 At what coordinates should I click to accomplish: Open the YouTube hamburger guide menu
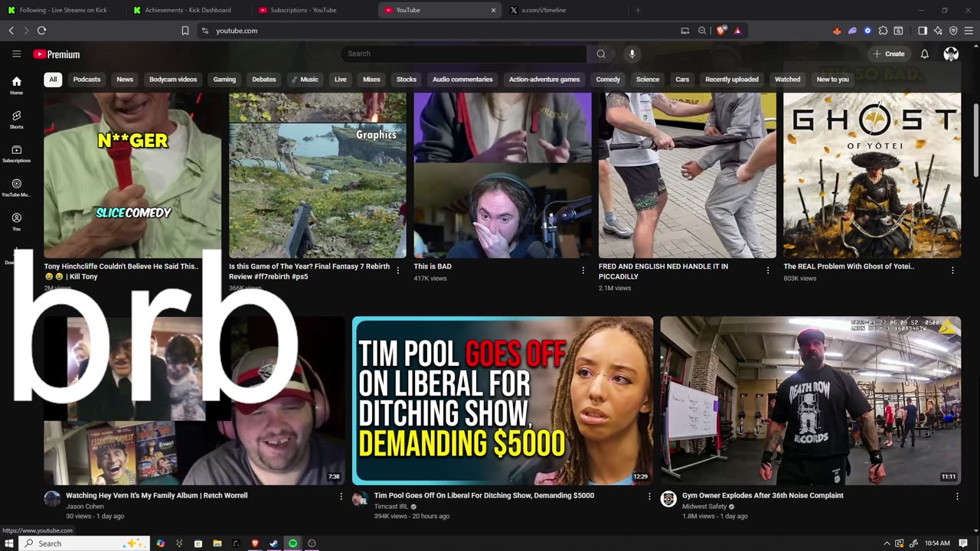(x=16, y=54)
